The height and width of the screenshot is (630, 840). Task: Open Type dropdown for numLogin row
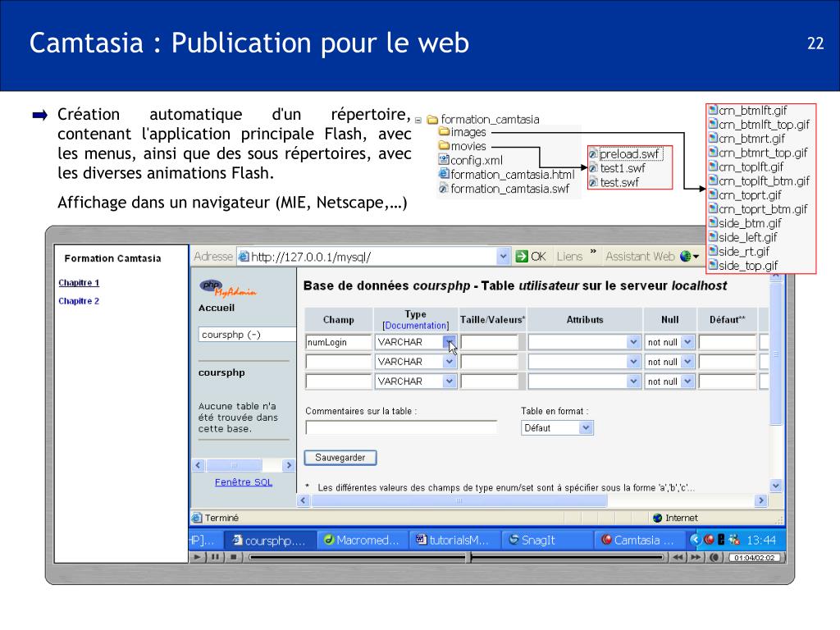tap(449, 342)
